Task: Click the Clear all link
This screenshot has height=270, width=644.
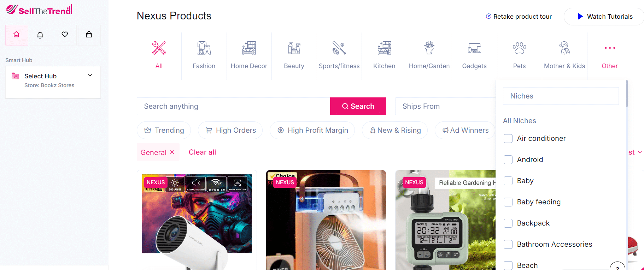Action: pos(202,152)
